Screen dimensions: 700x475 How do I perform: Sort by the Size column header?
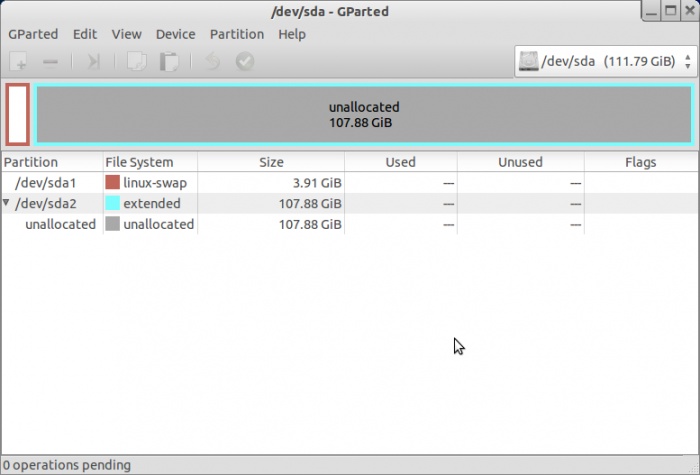pos(271,162)
